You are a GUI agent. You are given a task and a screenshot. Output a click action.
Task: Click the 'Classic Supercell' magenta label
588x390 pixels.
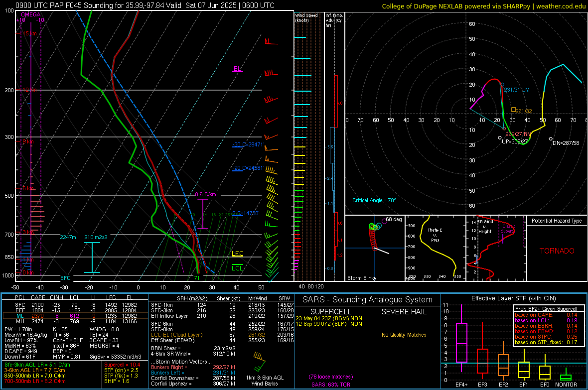[x=509, y=229]
